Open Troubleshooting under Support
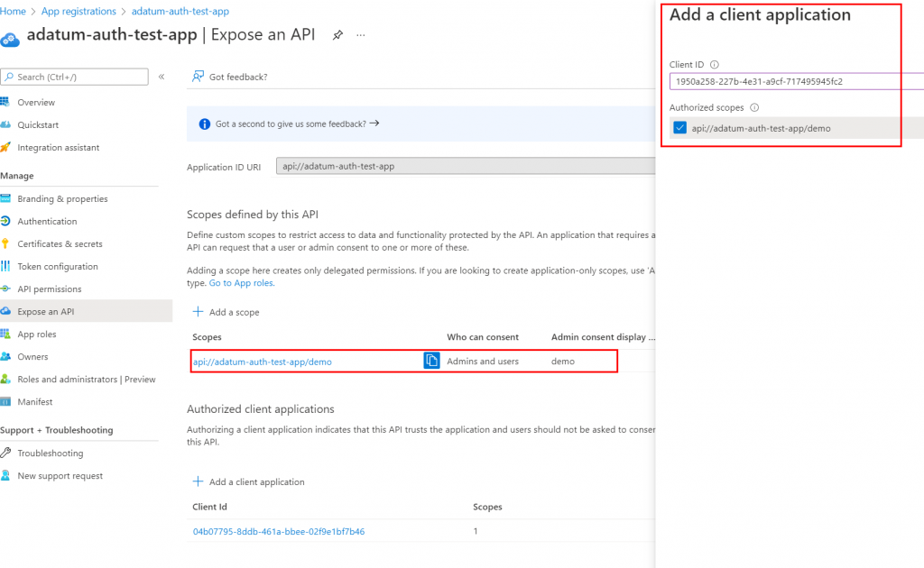This screenshot has width=924, height=568. [51, 453]
